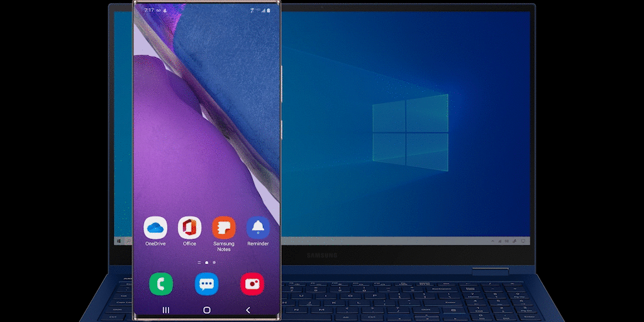Viewport: 644px width, 322px height.
Task: Tap the Home navigation button
Action: [207, 310]
